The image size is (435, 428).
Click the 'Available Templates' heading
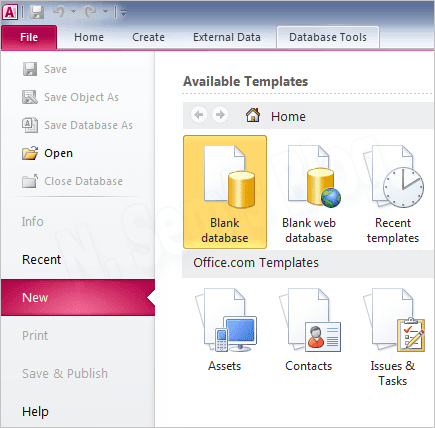pyautogui.click(x=246, y=82)
